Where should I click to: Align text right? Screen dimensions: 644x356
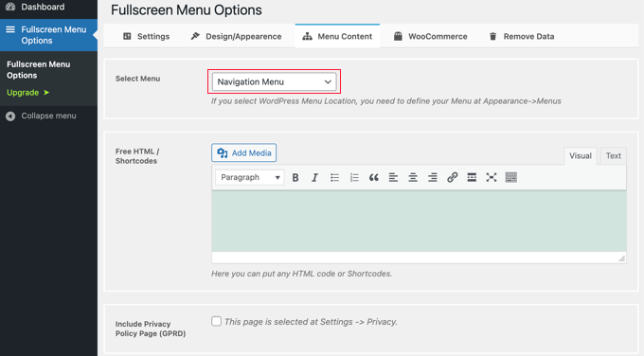[x=433, y=177]
